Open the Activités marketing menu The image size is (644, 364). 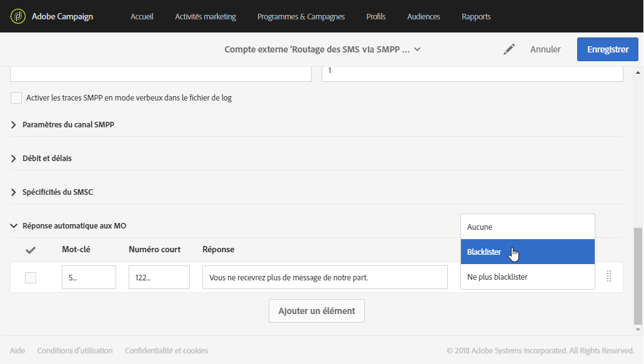coord(206,17)
